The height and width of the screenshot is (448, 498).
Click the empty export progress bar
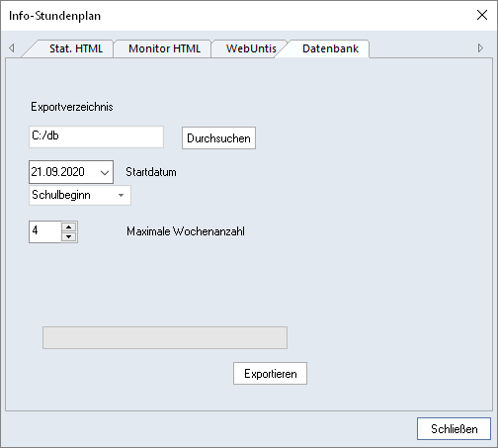point(165,337)
